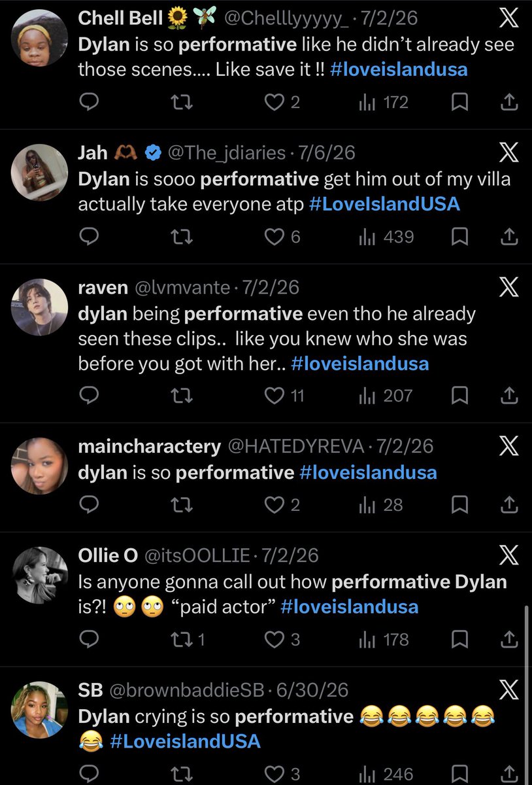Share maincharactery's tweet
The image size is (532, 785).
(x=509, y=505)
